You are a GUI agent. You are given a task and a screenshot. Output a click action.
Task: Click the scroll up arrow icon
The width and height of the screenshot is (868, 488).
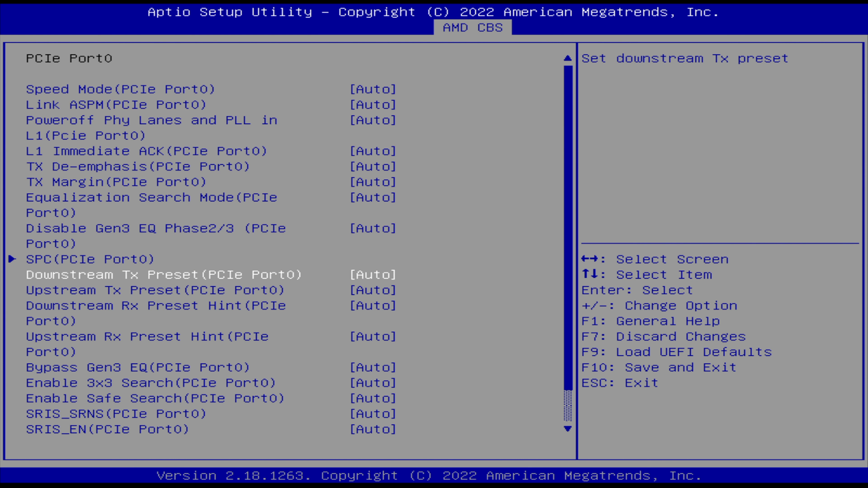(x=568, y=58)
